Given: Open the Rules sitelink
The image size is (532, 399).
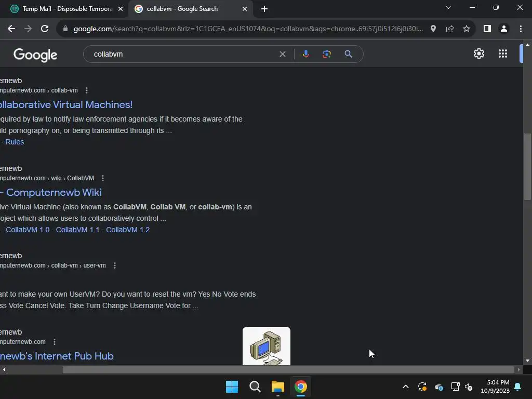Looking at the screenshot, I should click(15, 142).
